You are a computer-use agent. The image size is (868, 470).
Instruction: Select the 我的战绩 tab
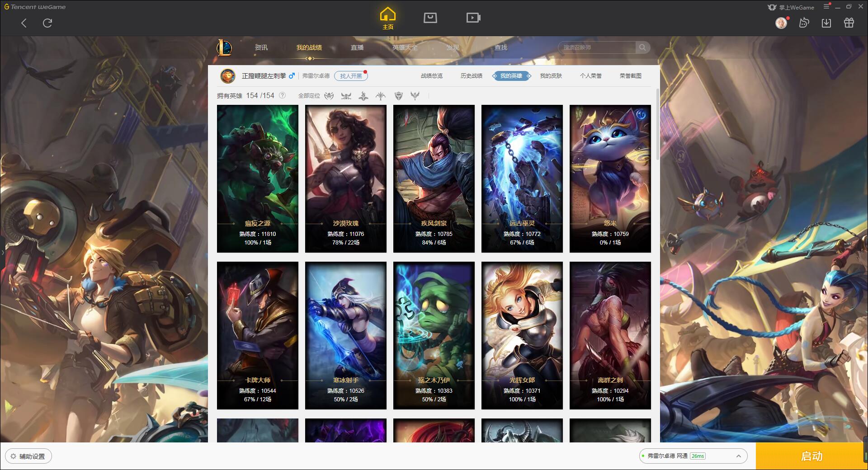pyautogui.click(x=309, y=47)
